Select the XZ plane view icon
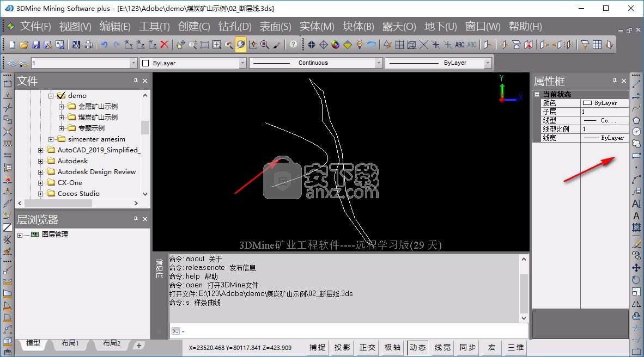Screen dimensions: 644x357 pyautogui.click(x=141, y=45)
